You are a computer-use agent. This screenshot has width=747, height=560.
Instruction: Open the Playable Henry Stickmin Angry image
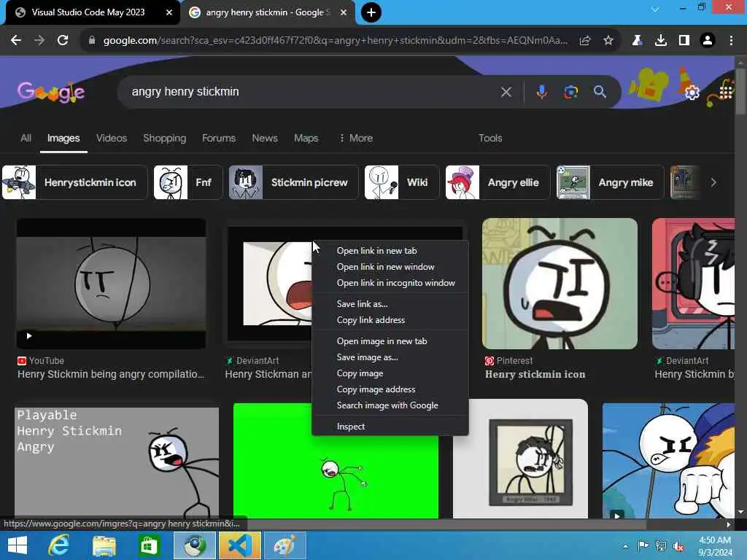pos(117,462)
